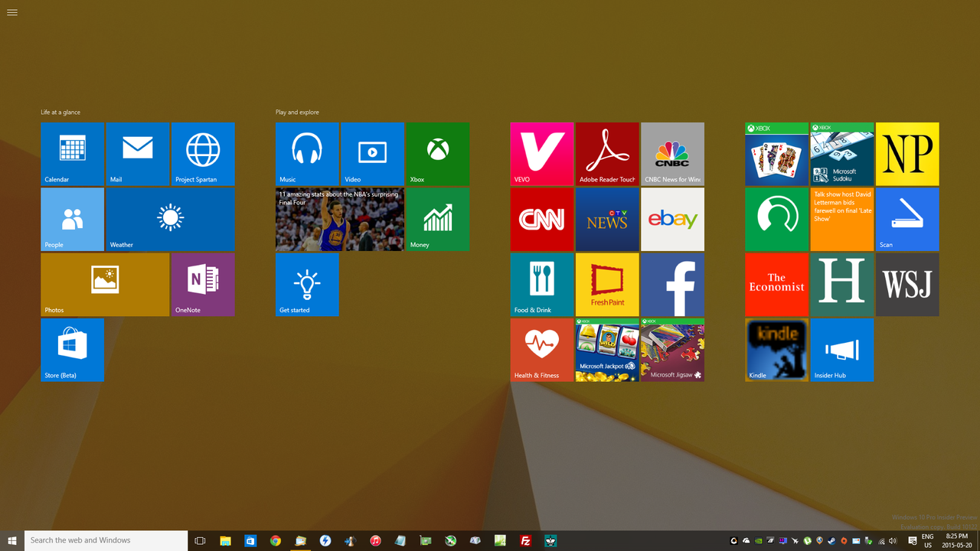
Task: Open the OneDrive cloud tray icon
Action: pyautogui.click(x=746, y=541)
